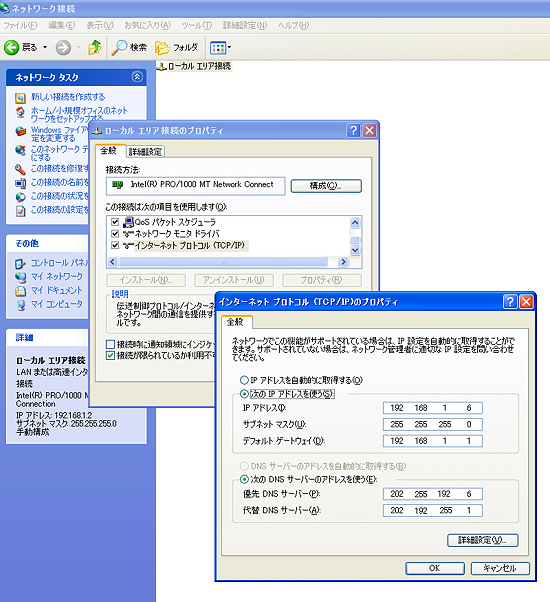Image resolution: width=550 pixels, height=602 pixels.
Task: Click the サブネット マスク input field
Action: point(433,424)
